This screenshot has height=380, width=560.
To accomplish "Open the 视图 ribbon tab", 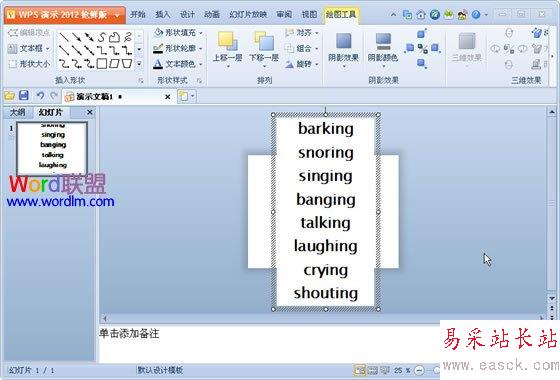I will point(309,15).
